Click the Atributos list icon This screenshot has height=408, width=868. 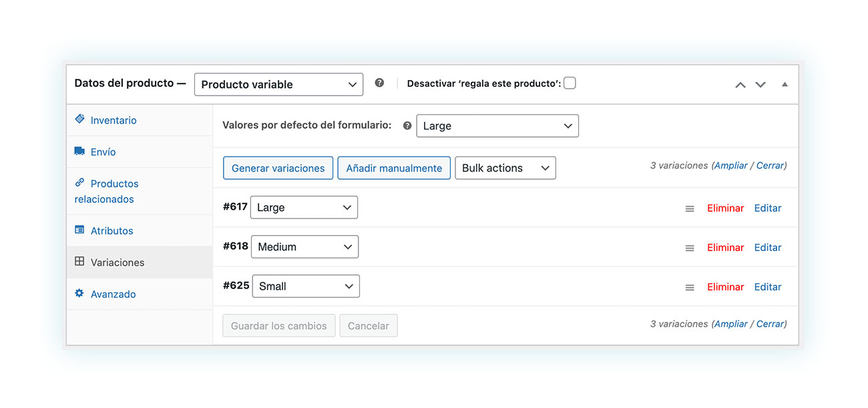pyautogui.click(x=79, y=230)
